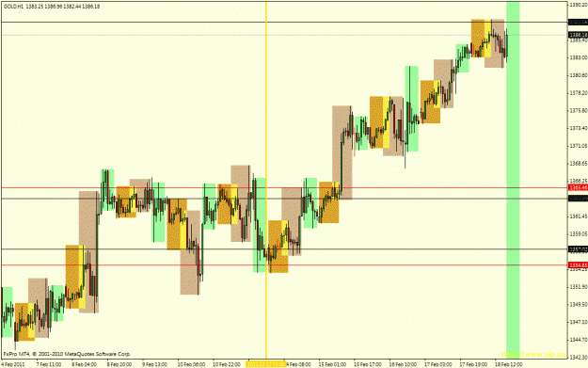Viewport: 588px width, 368px height.
Task: Click the 1390.20 price scale value
Action: pos(579,5)
